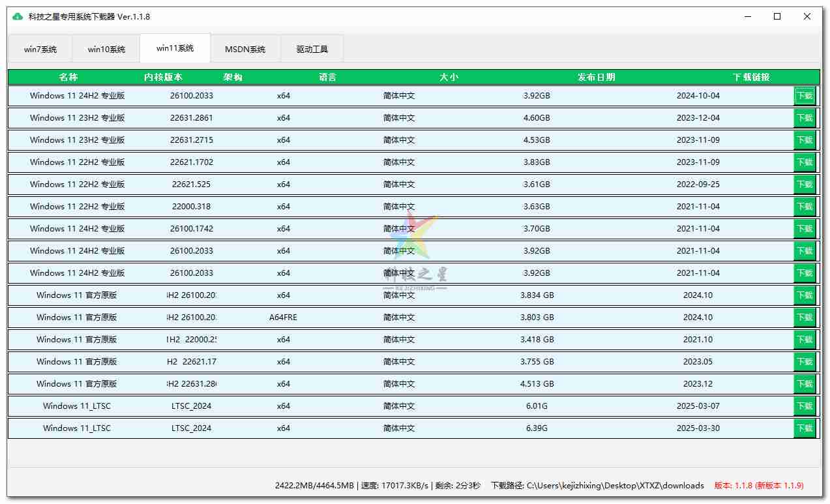Download Windows 11_LTSC dated 2025-03-07
The height and width of the screenshot is (504, 830).
click(804, 406)
